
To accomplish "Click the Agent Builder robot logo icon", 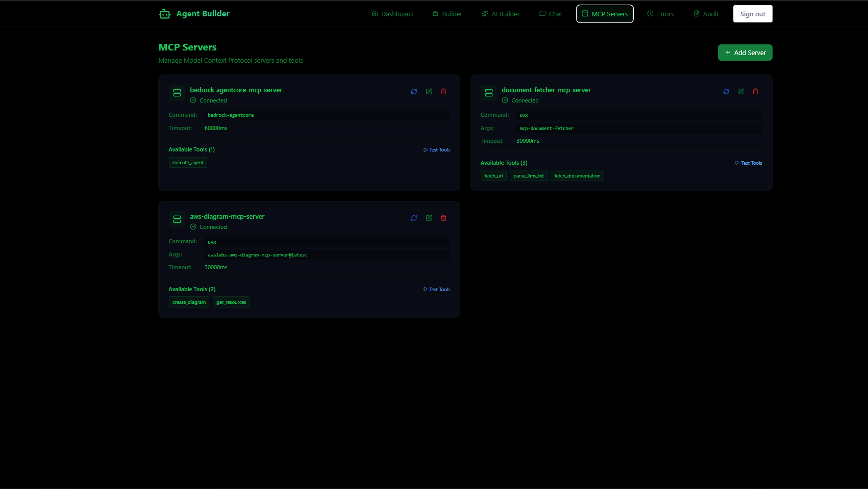I will click(x=164, y=14).
